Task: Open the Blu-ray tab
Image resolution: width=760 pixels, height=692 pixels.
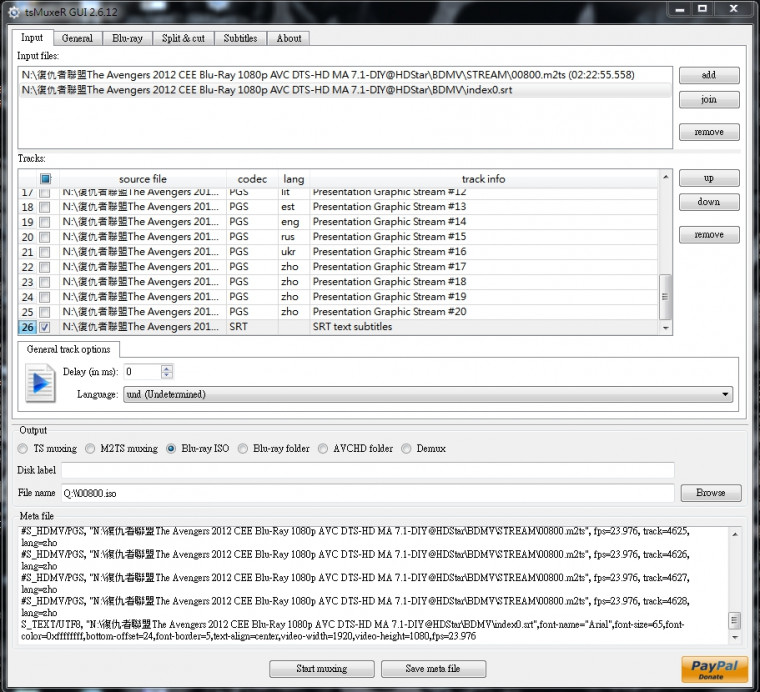Action: (x=127, y=38)
